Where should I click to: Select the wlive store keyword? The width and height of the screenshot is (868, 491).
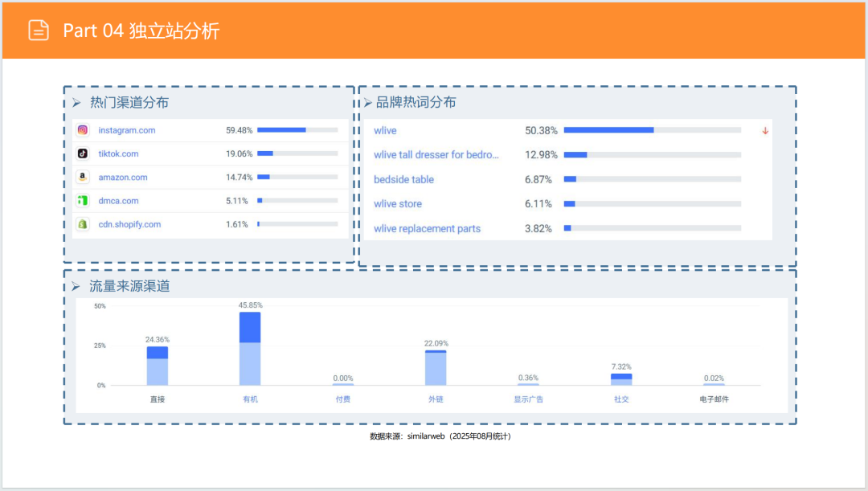[x=398, y=203]
